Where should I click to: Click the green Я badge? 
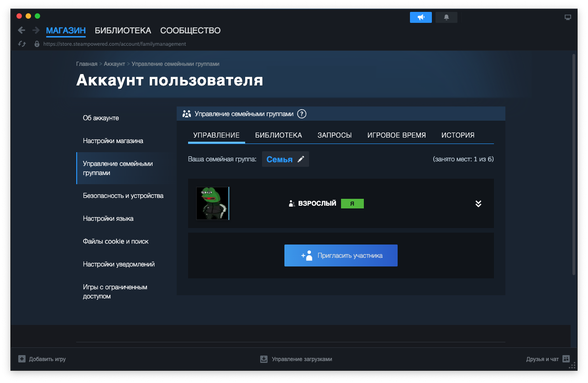(352, 204)
